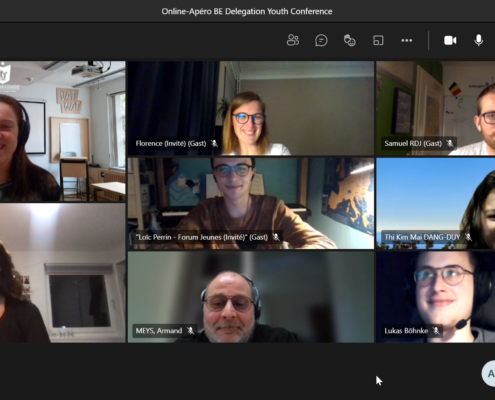495x400 pixels.
Task: Select Florence (Invité) video tile
Action: pyautogui.click(x=251, y=108)
